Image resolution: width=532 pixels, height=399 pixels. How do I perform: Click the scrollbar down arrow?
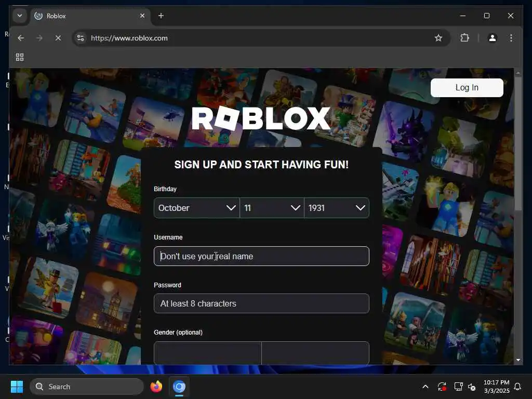[518, 360]
